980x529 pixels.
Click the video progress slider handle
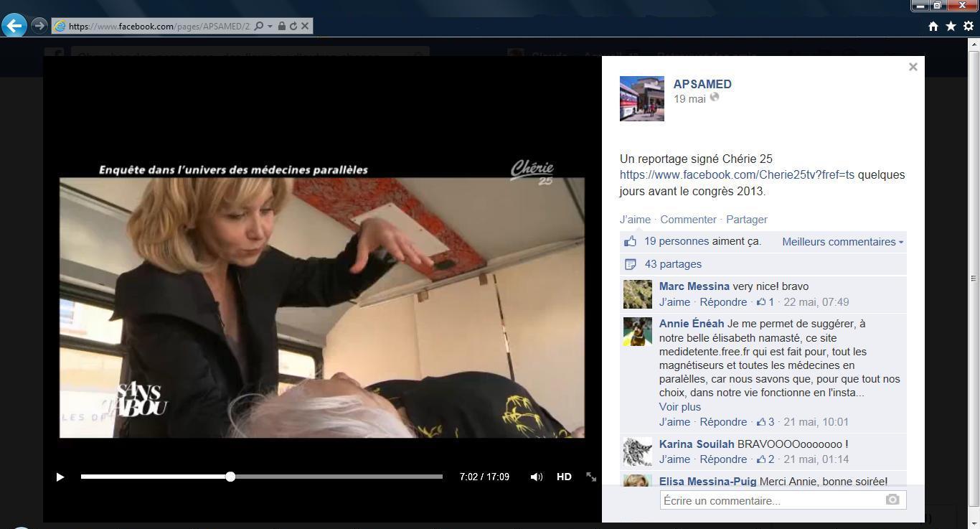(x=230, y=477)
